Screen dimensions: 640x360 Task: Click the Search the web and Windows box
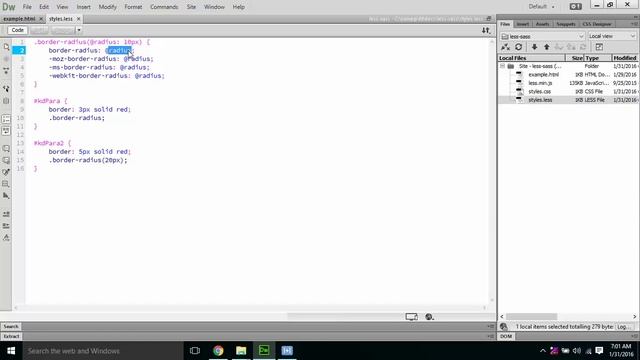pos(103,351)
